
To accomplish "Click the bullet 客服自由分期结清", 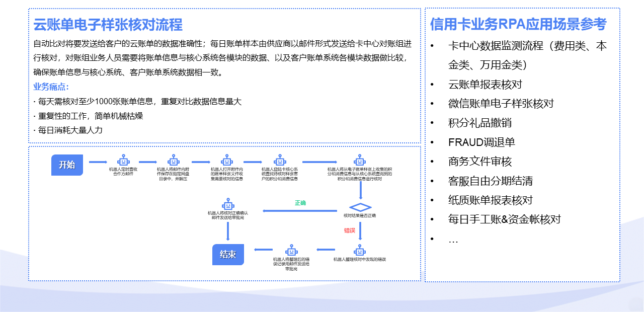I will point(491,181).
